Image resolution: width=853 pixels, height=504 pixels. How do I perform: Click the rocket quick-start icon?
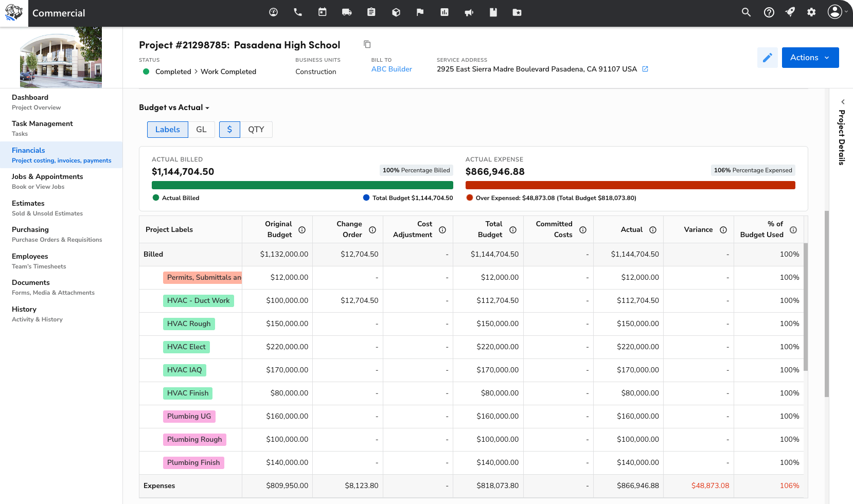[x=790, y=12]
